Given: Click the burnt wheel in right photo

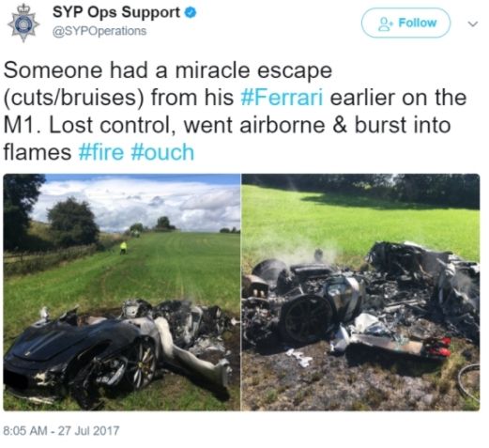Looking at the screenshot, I should tap(307, 318).
